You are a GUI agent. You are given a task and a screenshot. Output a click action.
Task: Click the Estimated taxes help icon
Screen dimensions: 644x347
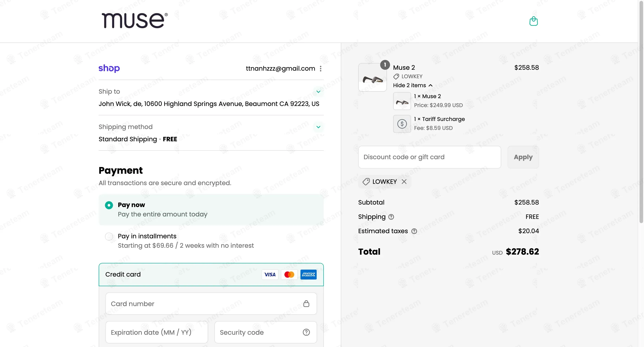click(414, 231)
